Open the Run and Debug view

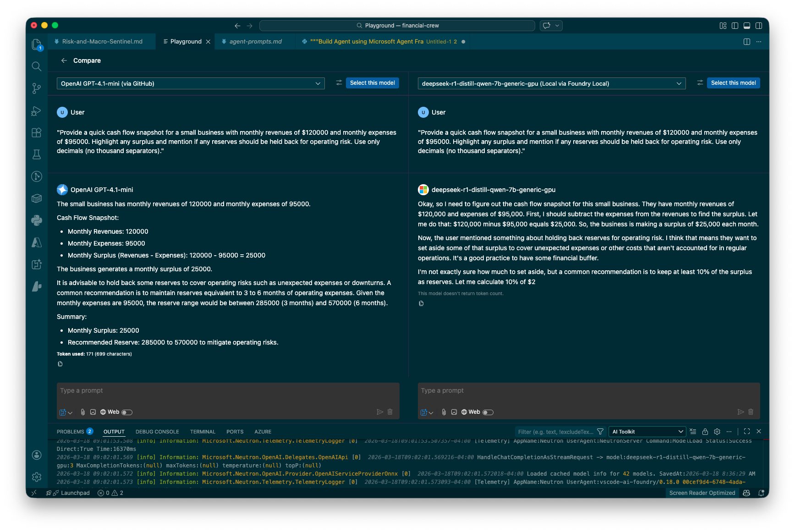click(37, 111)
